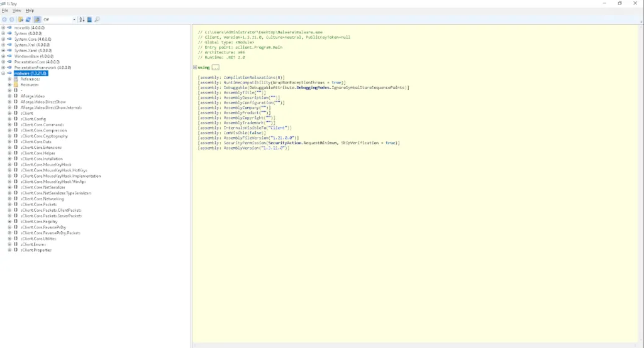This screenshot has height=348, width=644.
Task: Open the C# language dropdown
Action: pyautogui.click(x=60, y=19)
